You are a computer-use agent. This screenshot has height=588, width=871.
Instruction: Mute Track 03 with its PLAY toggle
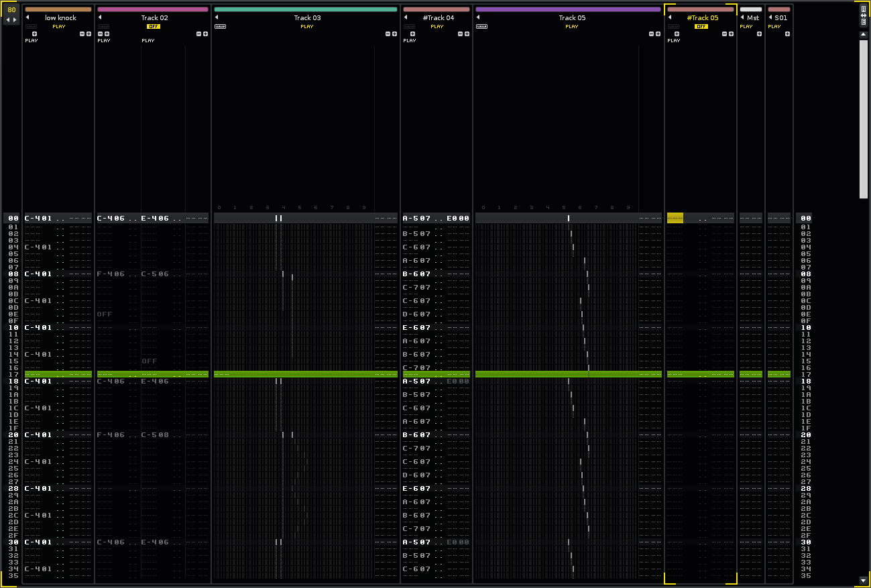point(307,26)
